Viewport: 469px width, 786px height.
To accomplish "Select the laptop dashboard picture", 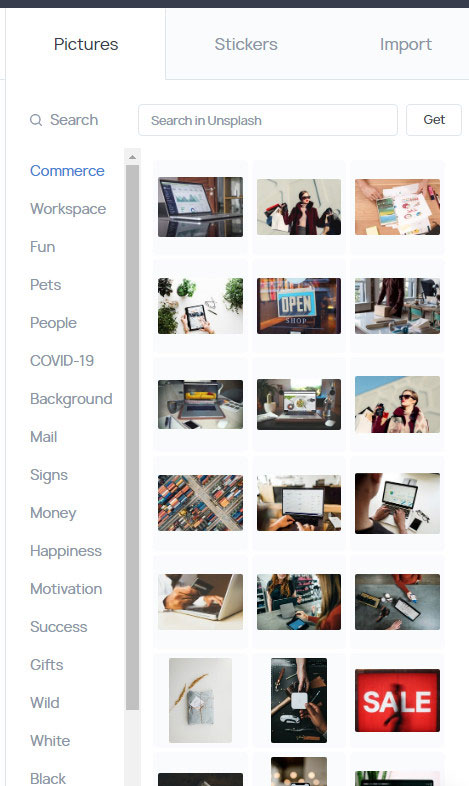I will click(200, 207).
